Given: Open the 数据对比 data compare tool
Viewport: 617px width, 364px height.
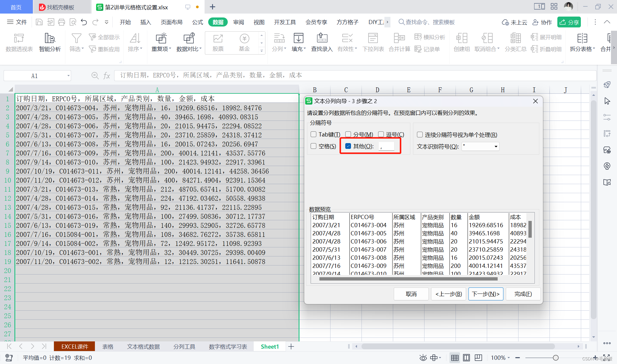Looking at the screenshot, I should click(189, 39).
